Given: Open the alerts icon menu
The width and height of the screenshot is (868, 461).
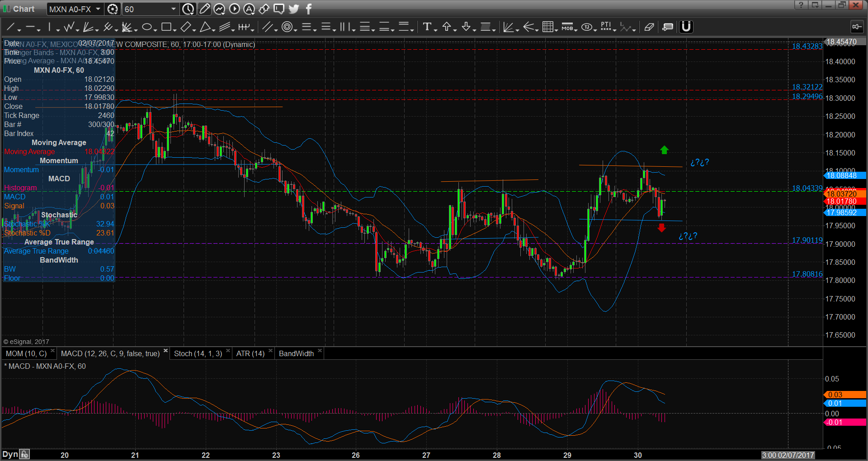Looking at the screenshot, I should point(249,9).
